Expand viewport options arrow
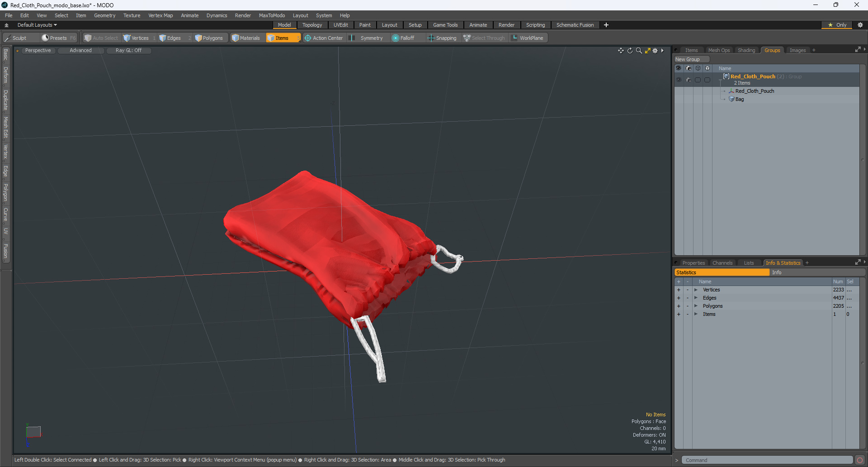The width and height of the screenshot is (868, 467). tap(662, 51)
